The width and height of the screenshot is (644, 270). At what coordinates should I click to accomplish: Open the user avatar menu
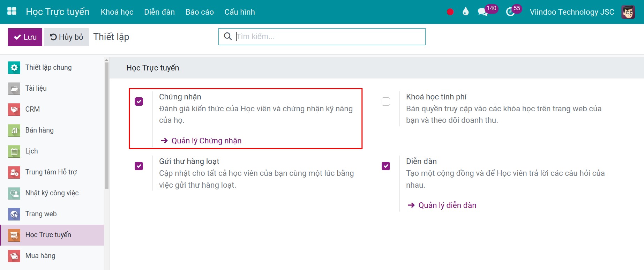pyautogui.click(x=628, y=12)
